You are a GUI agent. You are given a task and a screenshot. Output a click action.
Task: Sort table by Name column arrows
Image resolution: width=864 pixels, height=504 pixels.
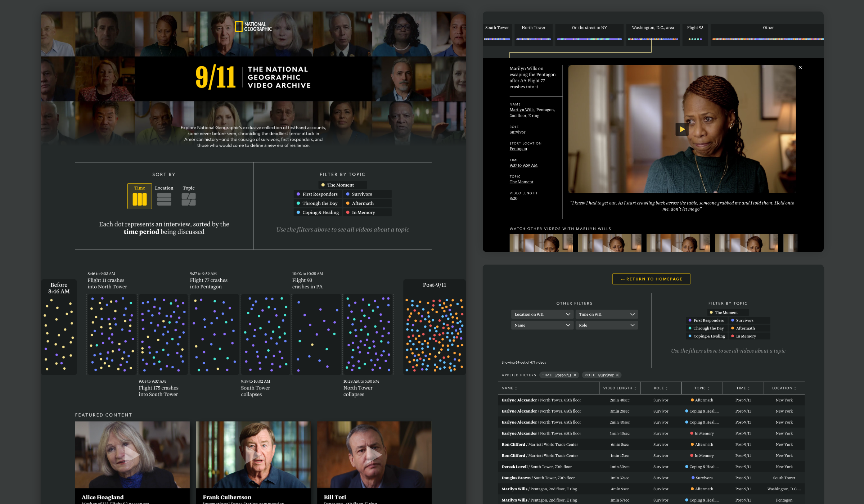click(516, 388)
